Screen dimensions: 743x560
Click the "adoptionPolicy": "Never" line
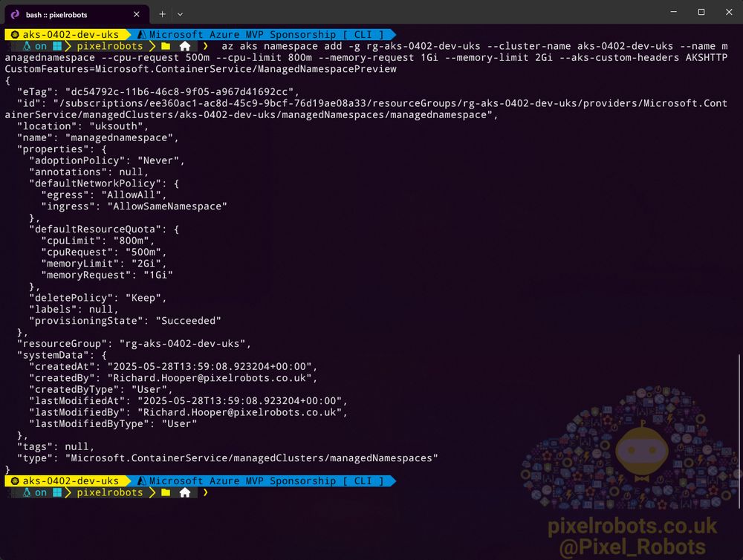coord(106,160)
